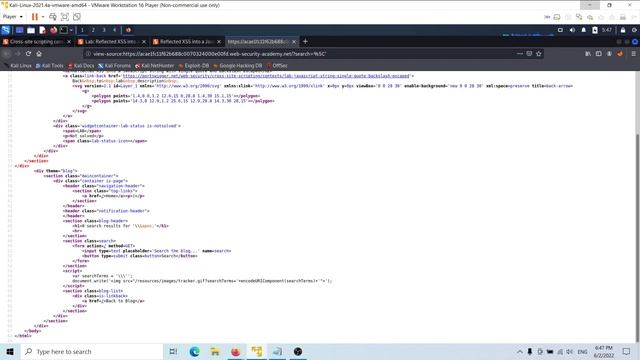This screenshot has width=640, height=360.
Task: Open Firefox library icon
Action: (x=588, y=53)
